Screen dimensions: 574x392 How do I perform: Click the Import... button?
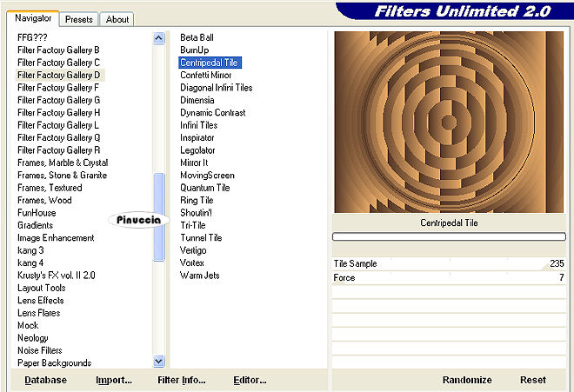tap(114, 381)
